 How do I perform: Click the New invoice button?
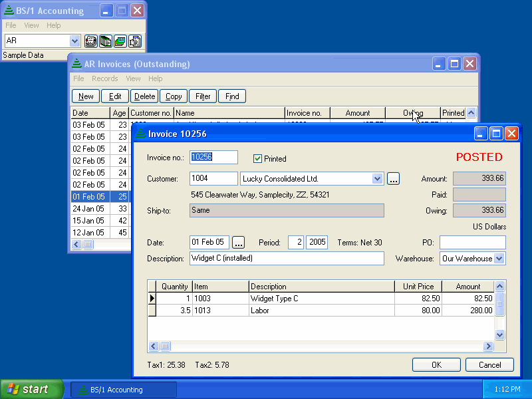click(x=86, y=96)
